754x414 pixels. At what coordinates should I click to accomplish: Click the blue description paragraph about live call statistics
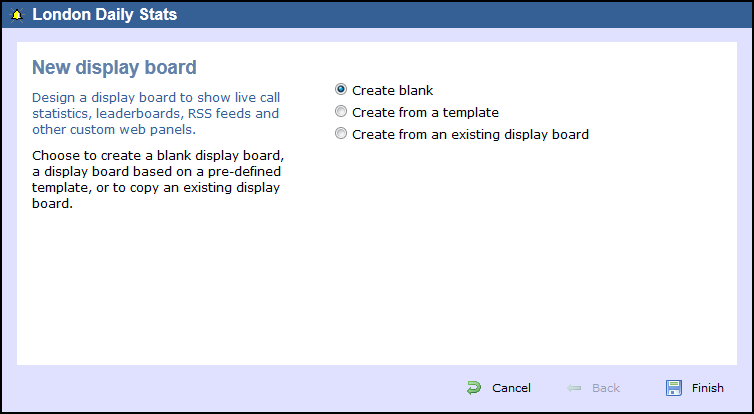pos(155,113)
